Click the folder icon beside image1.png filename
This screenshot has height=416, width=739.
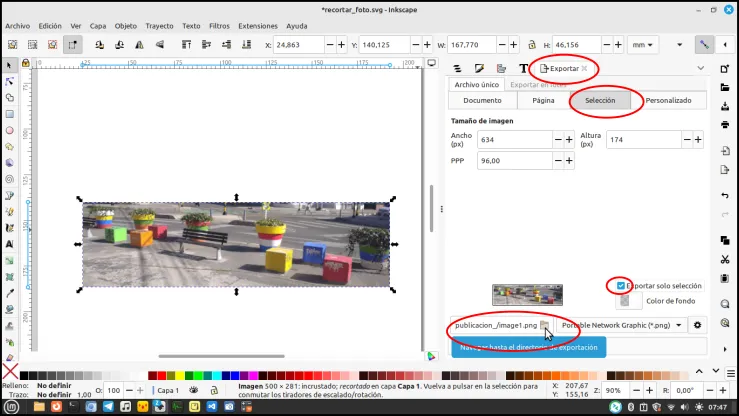pos(544,325)
